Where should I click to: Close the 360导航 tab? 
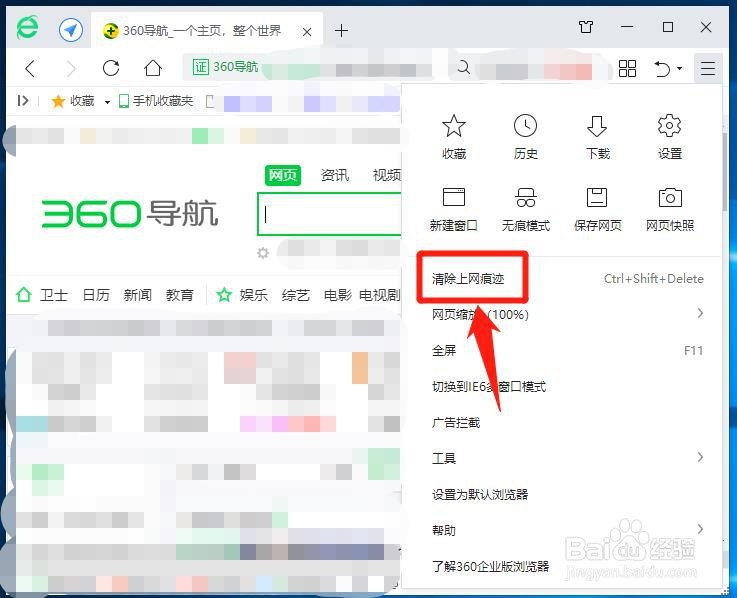(x=307, y=32)
